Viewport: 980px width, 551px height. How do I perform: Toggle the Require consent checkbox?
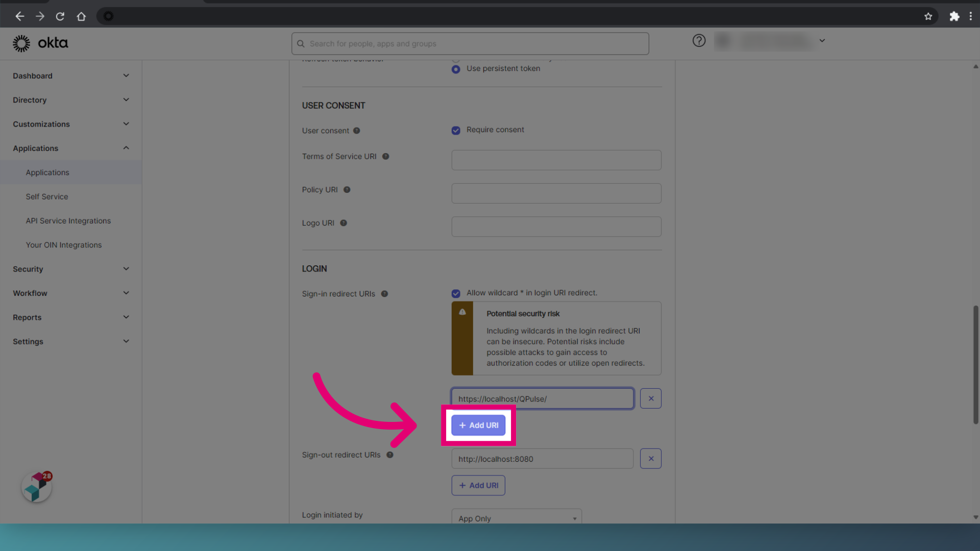pyautogui.click(x=456, y=131)
